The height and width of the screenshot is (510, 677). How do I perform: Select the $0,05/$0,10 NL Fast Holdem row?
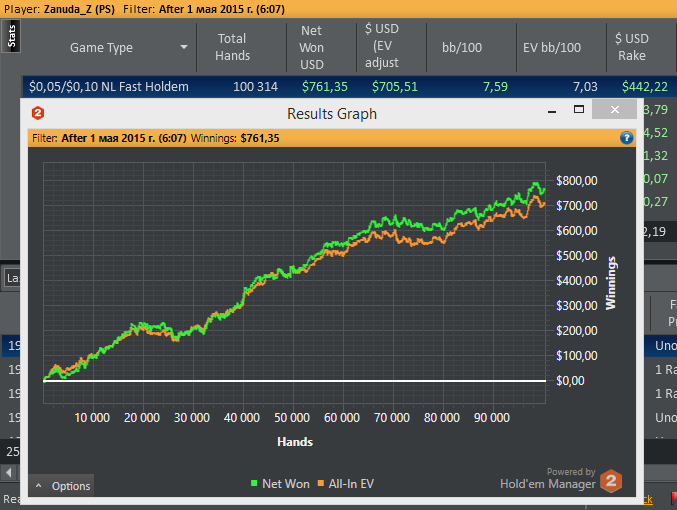tap(348, 86)
